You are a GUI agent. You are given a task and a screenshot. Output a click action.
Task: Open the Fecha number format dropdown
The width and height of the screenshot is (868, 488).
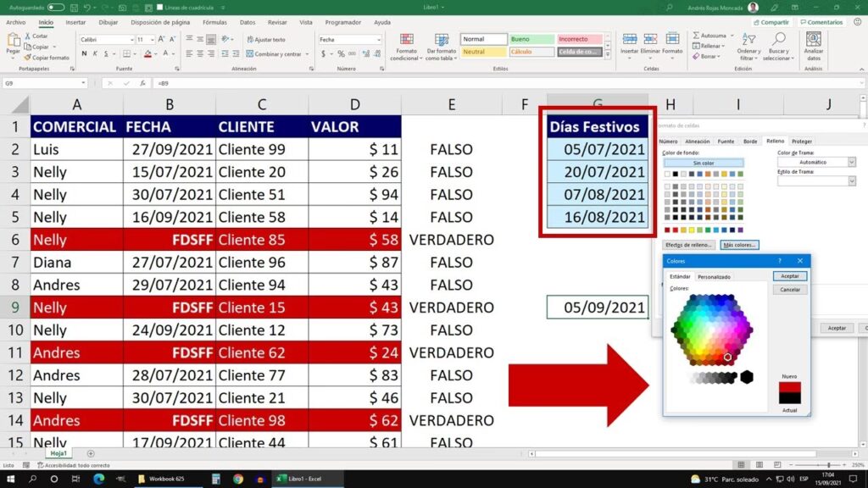(381, 40)
